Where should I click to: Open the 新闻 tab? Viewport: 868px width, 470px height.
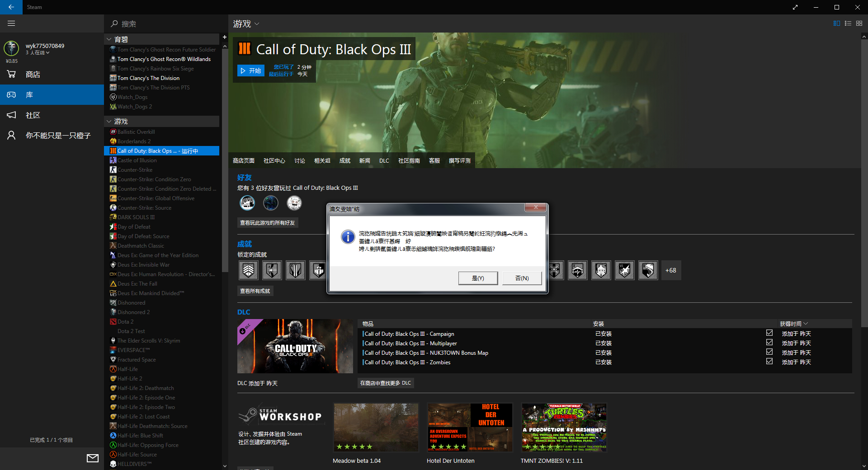(365, 161)
